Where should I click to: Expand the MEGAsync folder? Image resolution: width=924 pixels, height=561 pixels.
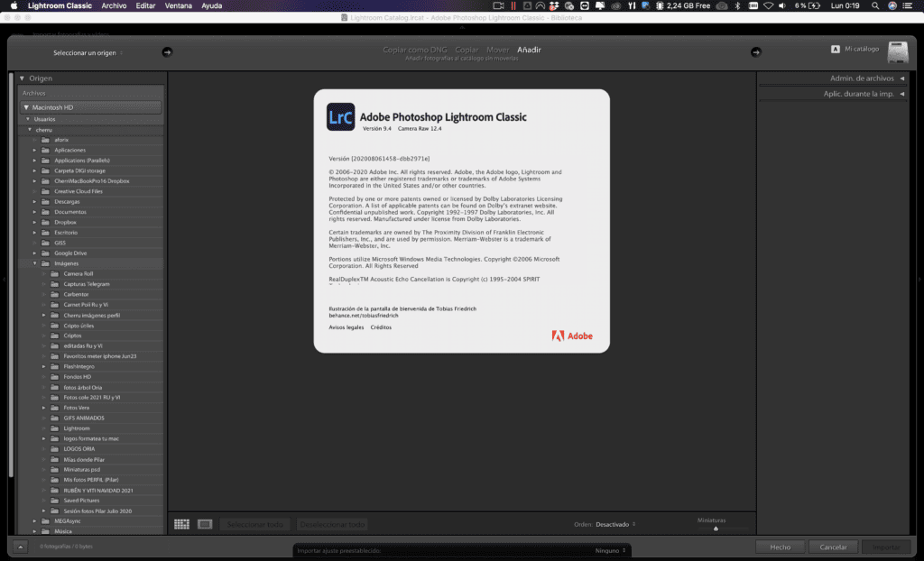(35, 521)
